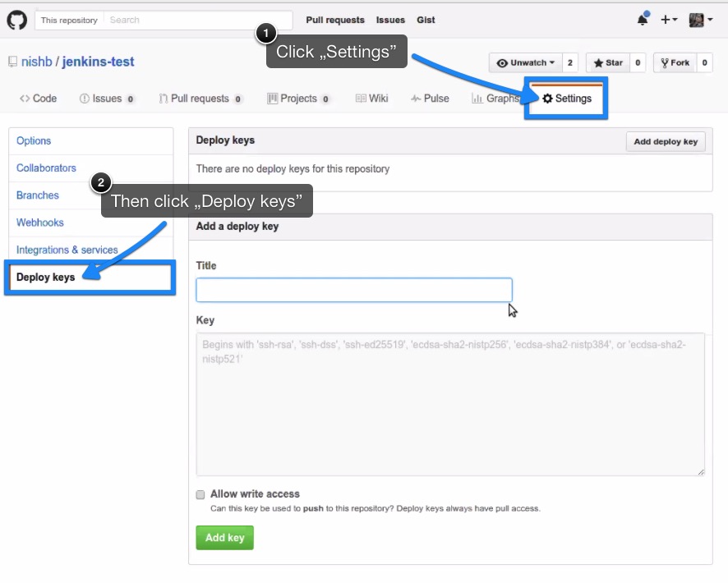Click the 'This repository' search scope label
Image resolution: width=728 pixels, height=583 pixels.
pyautogui.click(x=69, y=20)
